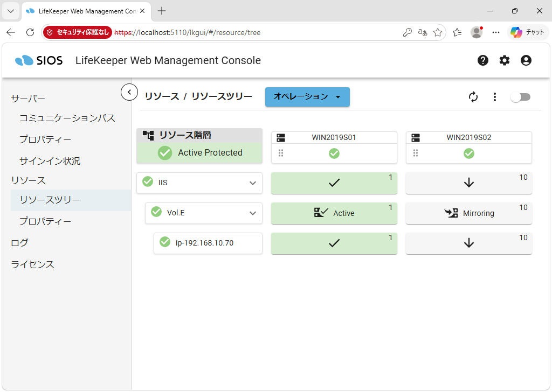Viewport: 552px width, 392px height.
Task: Select リソースツリー in sidebar
Action: pyautogui.click(x=71, y=200)
